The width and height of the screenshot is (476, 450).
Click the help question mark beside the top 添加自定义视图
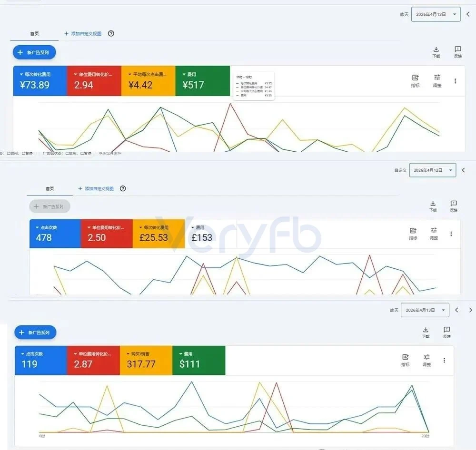[111, 34]
